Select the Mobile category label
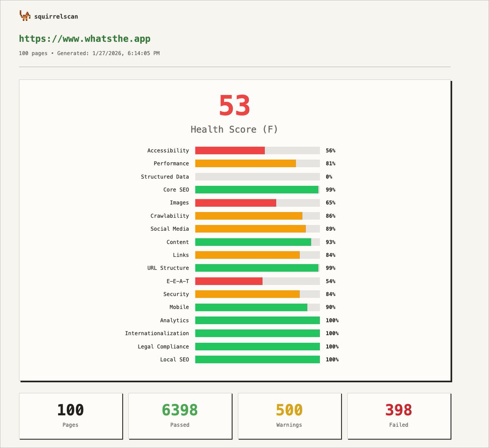The height and width of the screenshot is (448, 489). (179, 307)
